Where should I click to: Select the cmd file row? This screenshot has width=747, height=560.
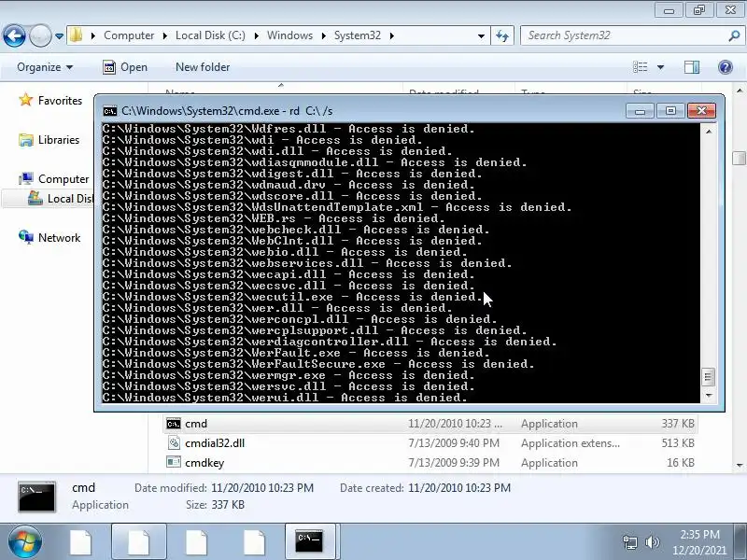click(x=430, y=424)
